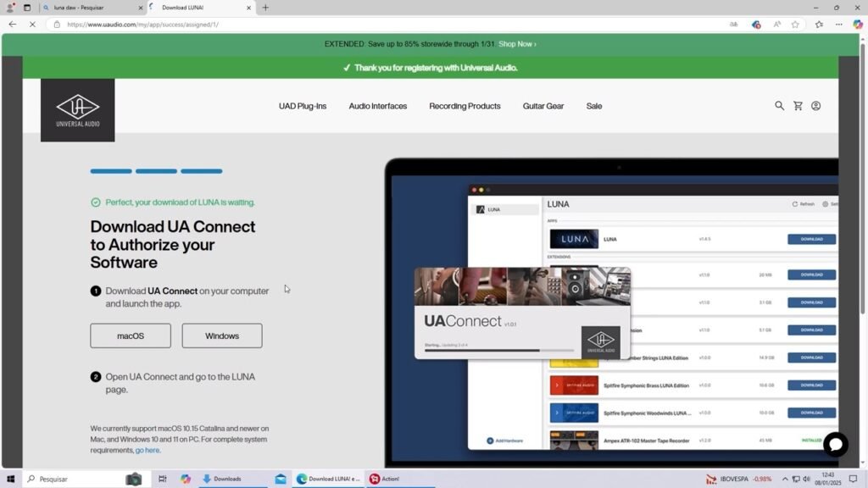Open the Windows Start menu

10,479
